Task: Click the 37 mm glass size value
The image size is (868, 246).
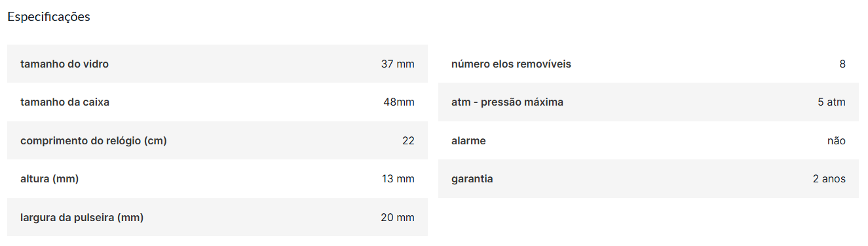Action: pyautogui.click(x=398, y=64)
